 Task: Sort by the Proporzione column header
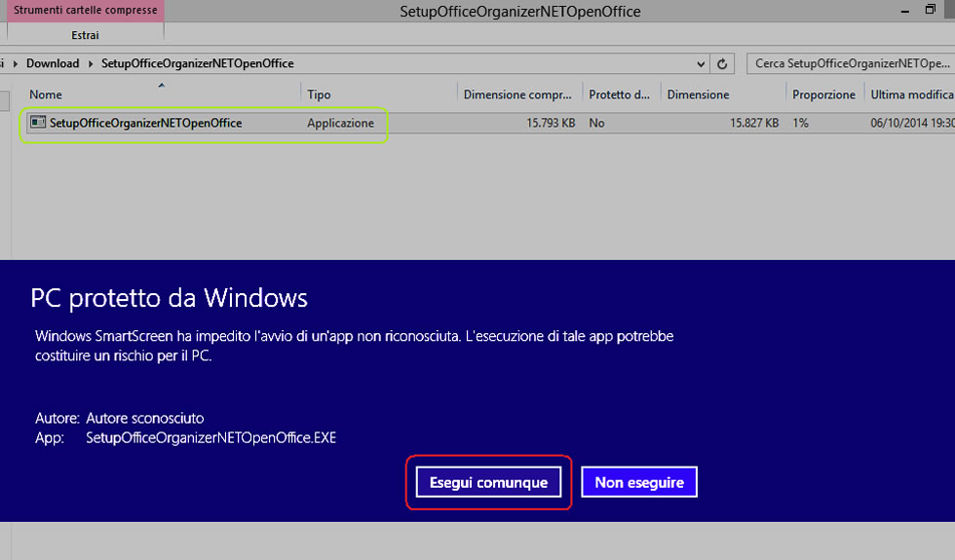824,94
